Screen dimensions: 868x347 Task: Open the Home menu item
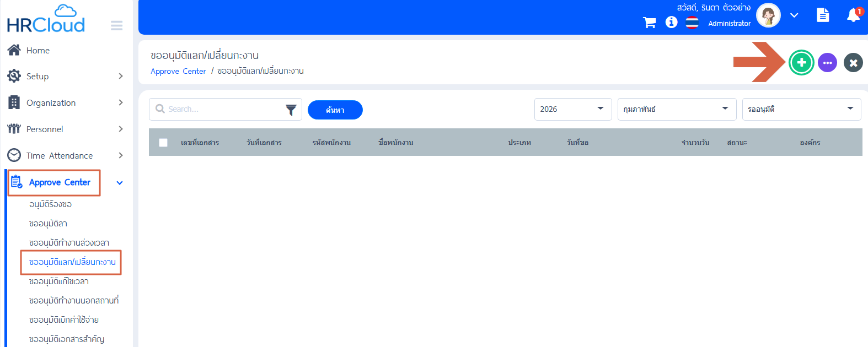tap(37, 51)
